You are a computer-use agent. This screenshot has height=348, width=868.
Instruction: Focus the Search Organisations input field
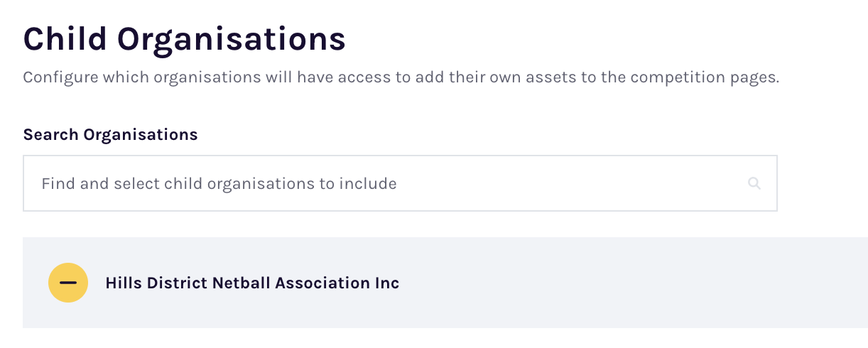tap(400, 183)
